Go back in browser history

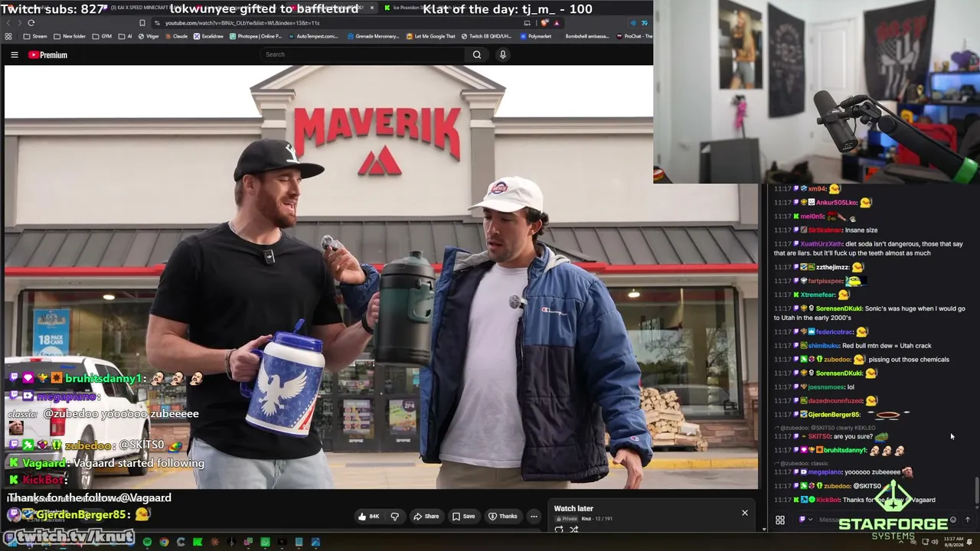[9, 23]
